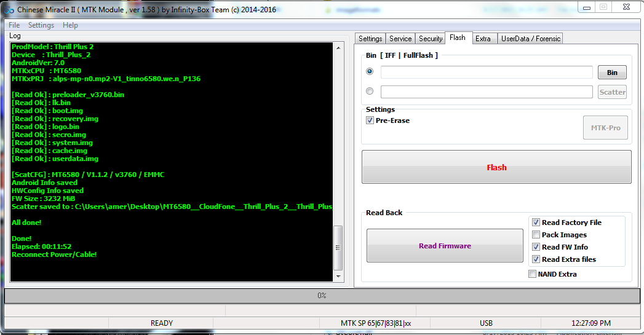Click the '[Read Ok] : recovery.img' log line
Screen dimensions: 644x335
(55, 119)
